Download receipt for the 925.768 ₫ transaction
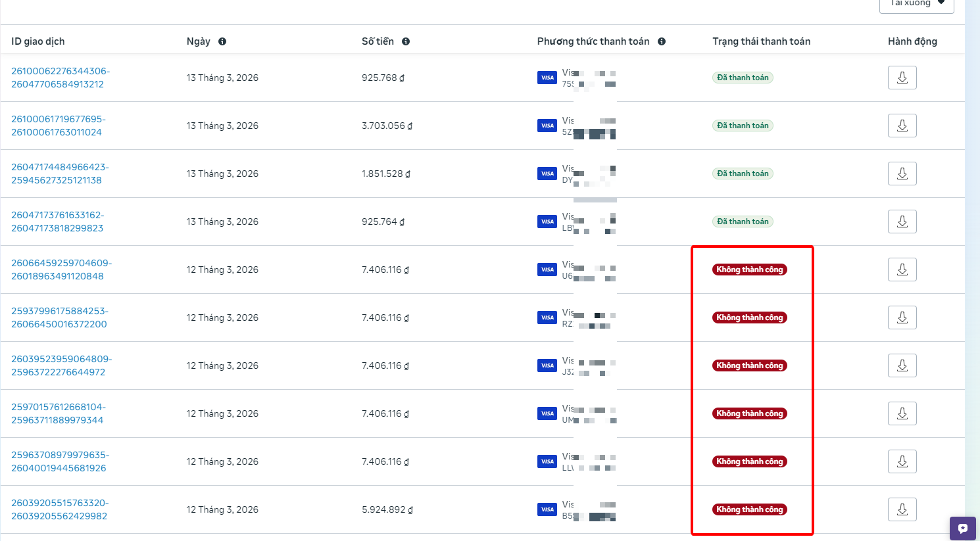 click(902, 78)
